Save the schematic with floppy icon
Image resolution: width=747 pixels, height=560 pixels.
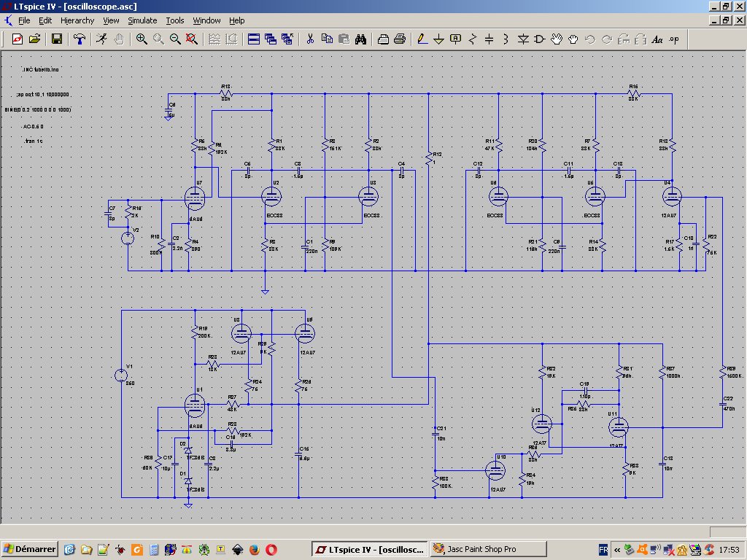coord(56,39)
